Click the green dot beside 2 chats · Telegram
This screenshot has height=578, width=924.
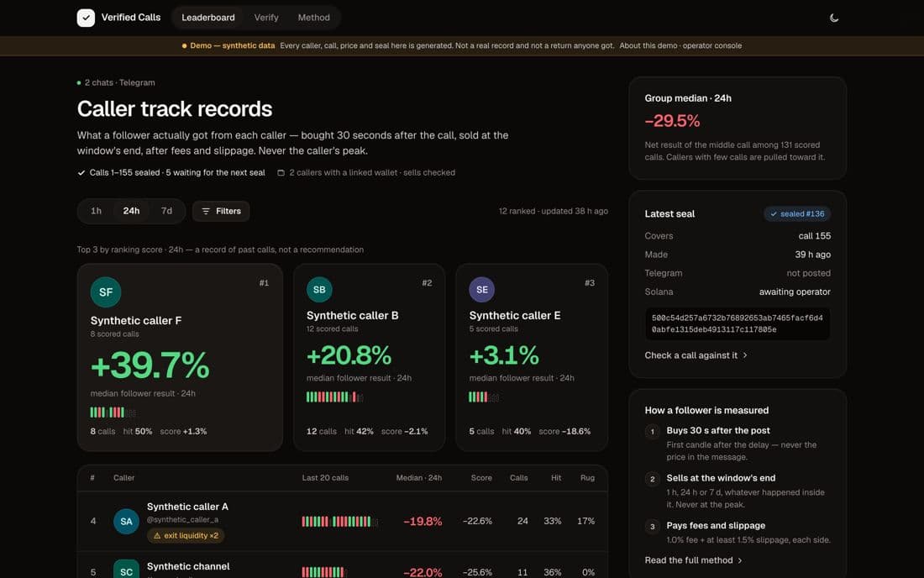coord(79,83)
